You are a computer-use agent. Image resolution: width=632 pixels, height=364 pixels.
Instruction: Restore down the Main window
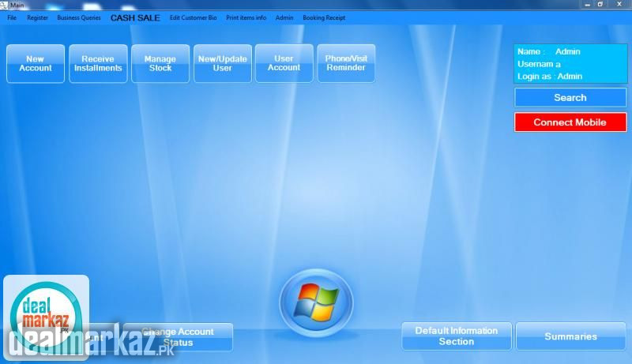(600, 5)
